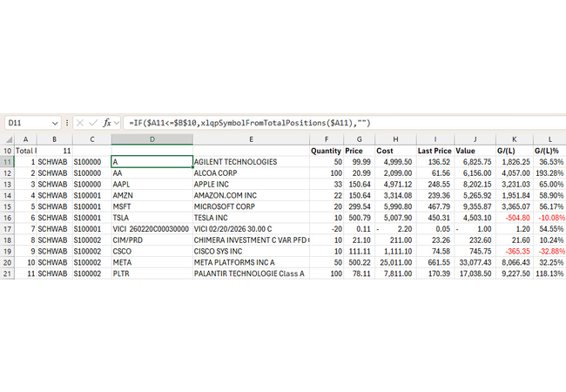The image size is (566, 392).
Task: Select row 14 header
Action: pyautogui.click(x=7, y=196)
